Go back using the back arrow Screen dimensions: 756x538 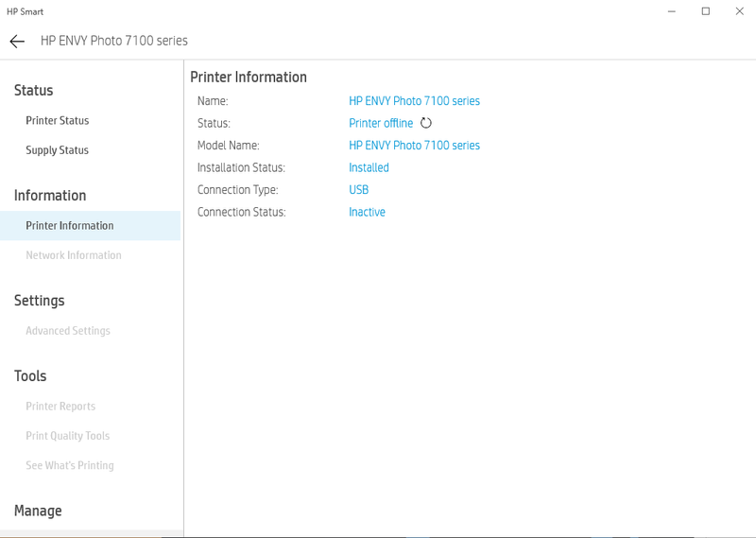tap(17, 42)
